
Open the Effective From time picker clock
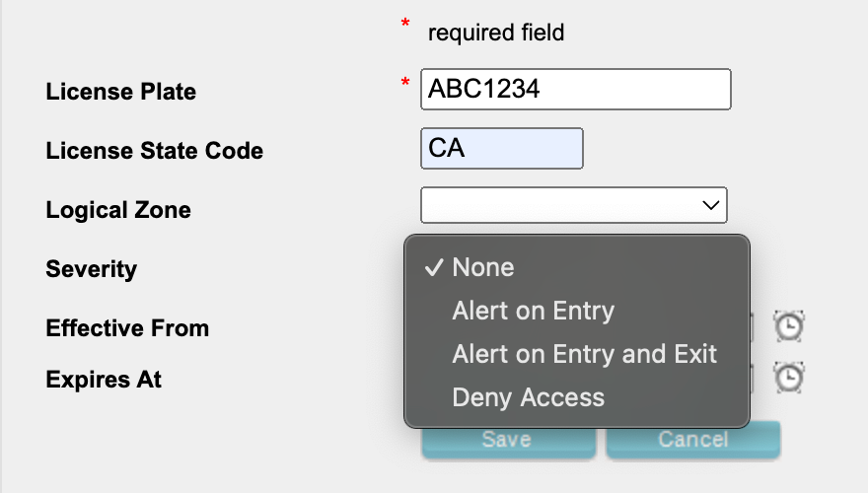click(789, 326)
